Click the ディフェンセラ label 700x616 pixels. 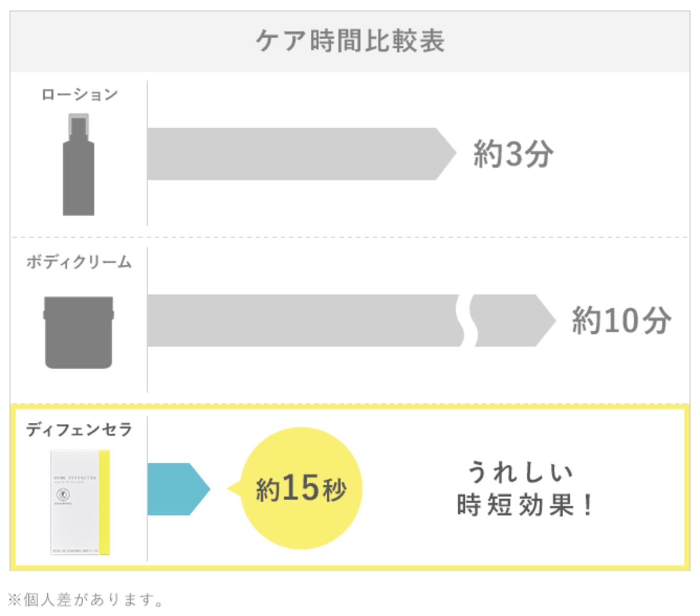(x=79, y=429)
